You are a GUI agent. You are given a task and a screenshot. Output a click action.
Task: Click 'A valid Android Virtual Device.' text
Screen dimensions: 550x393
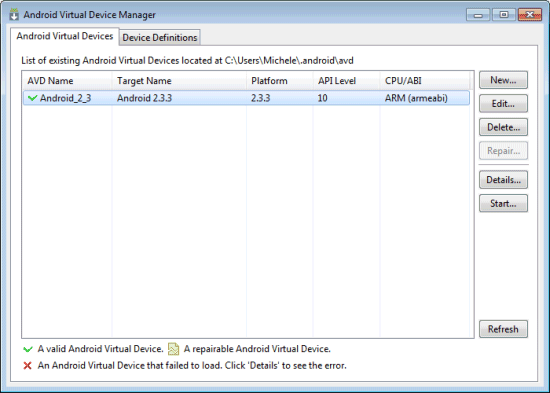click(x=100, y=349)
